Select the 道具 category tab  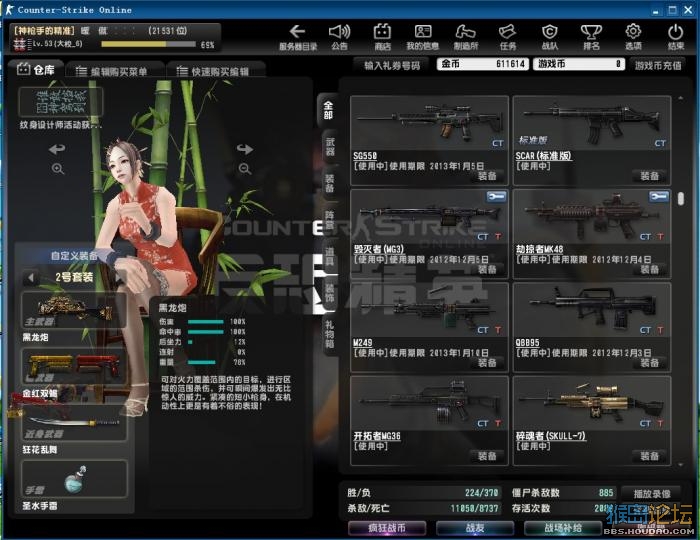[x=329, y=257]
